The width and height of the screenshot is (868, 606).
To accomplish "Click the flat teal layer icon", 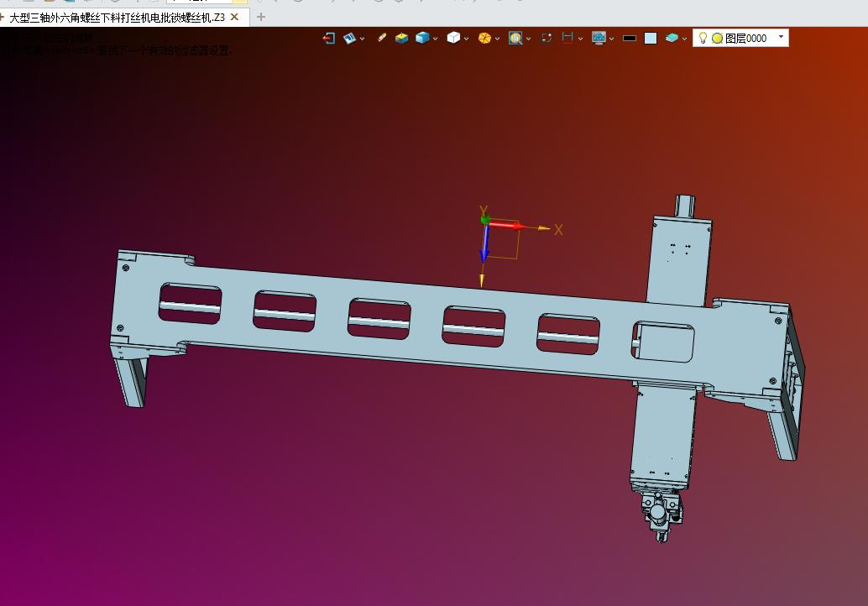I will click(672, 38).
